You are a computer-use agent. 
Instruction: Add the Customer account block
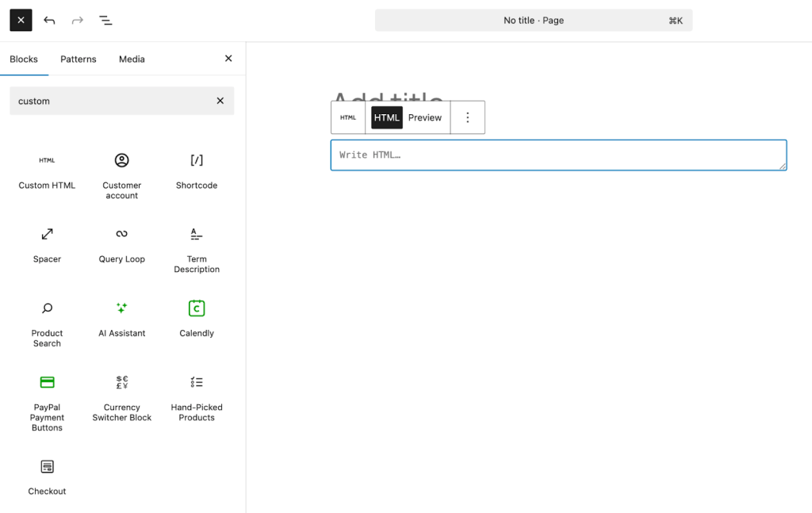point(121,170)
